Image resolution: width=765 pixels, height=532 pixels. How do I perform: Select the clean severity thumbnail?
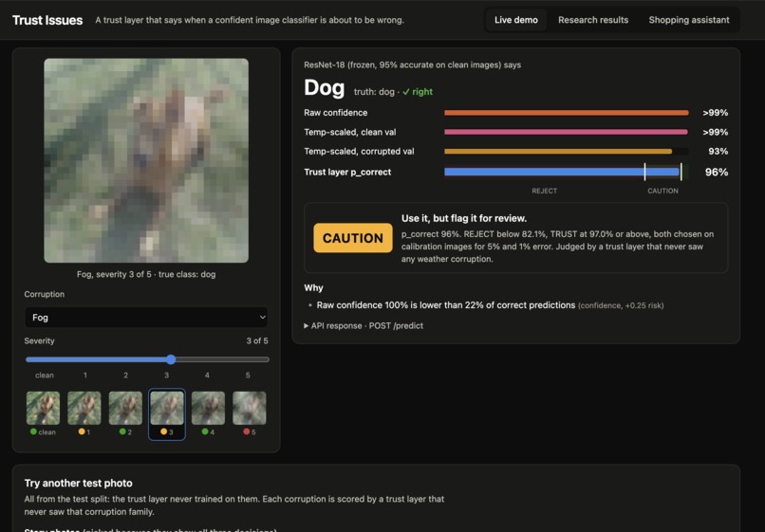[x=43, y=413]
